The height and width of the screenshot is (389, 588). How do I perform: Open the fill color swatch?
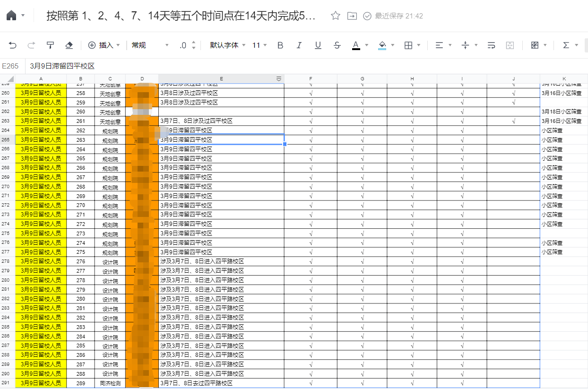pyautogui.click(x=382, y=45)
